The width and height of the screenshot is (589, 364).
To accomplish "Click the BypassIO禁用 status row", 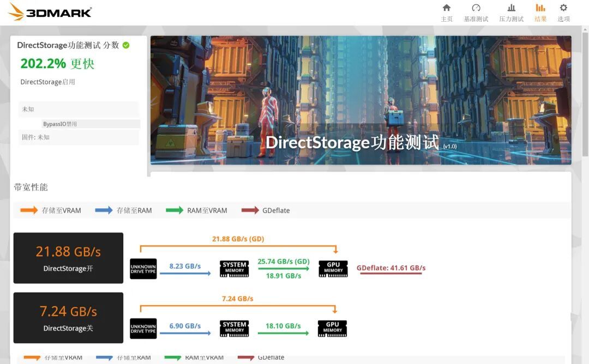I will pos(91,124).
